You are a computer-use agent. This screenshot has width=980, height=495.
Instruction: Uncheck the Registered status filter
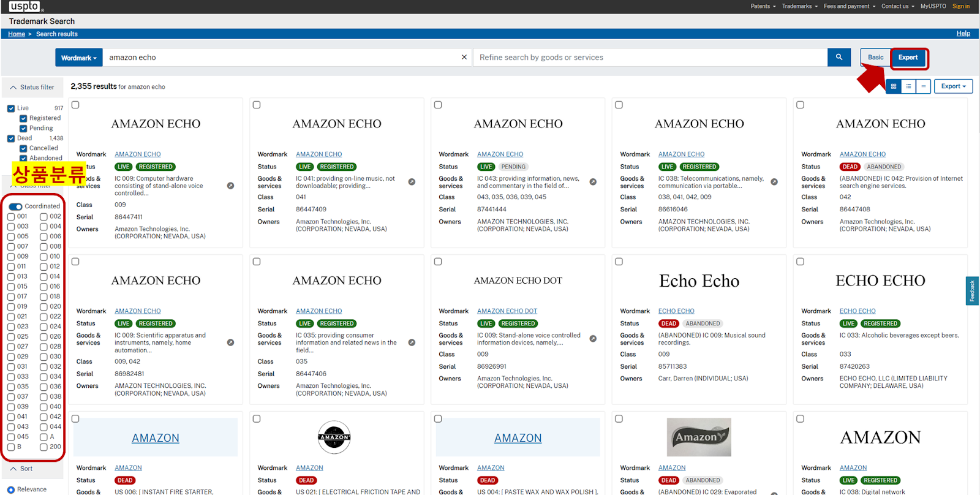(23, 118)
